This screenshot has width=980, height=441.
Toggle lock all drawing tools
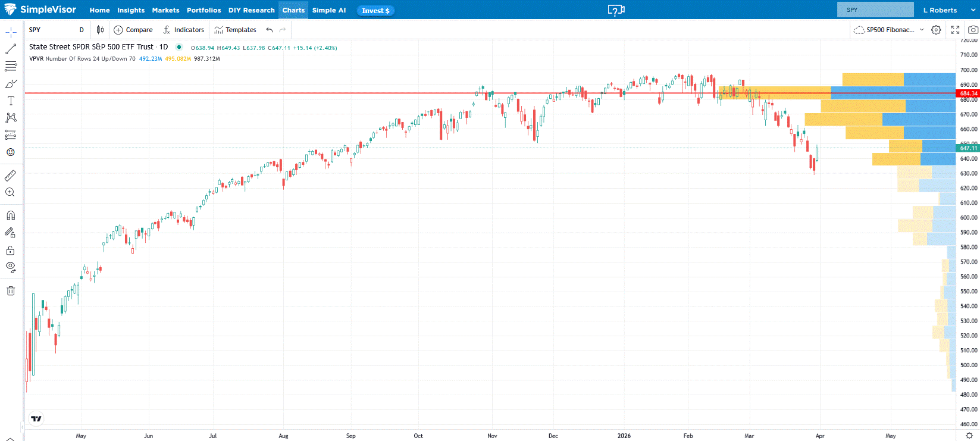coord(11,250)
